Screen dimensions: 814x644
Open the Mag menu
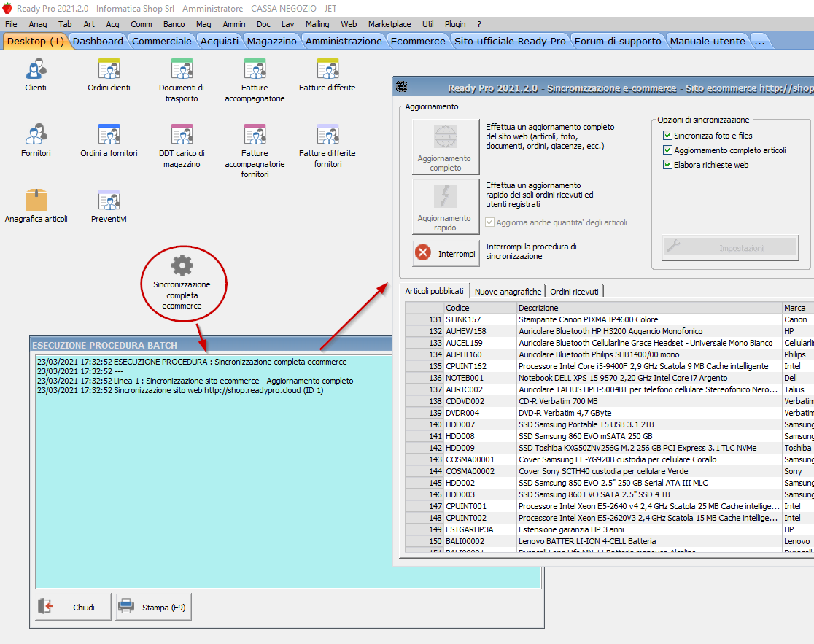[204, 24]
